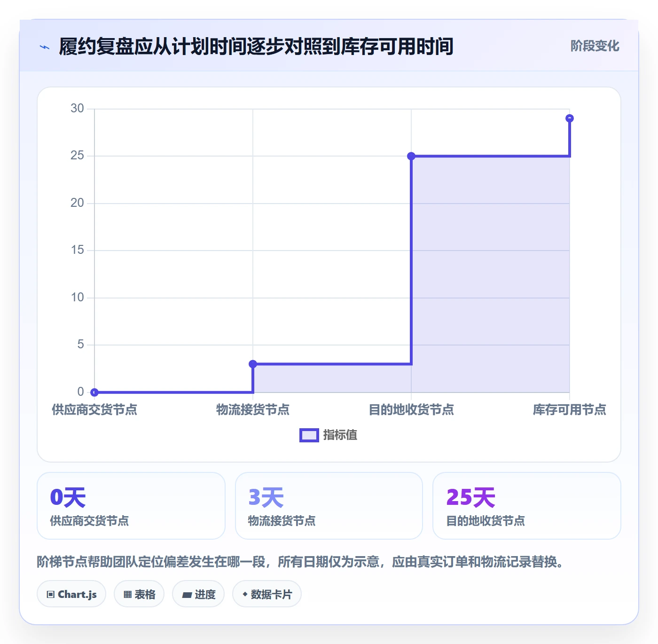Click the lightning bolt icon beside the title

click(x=45, y=47)
